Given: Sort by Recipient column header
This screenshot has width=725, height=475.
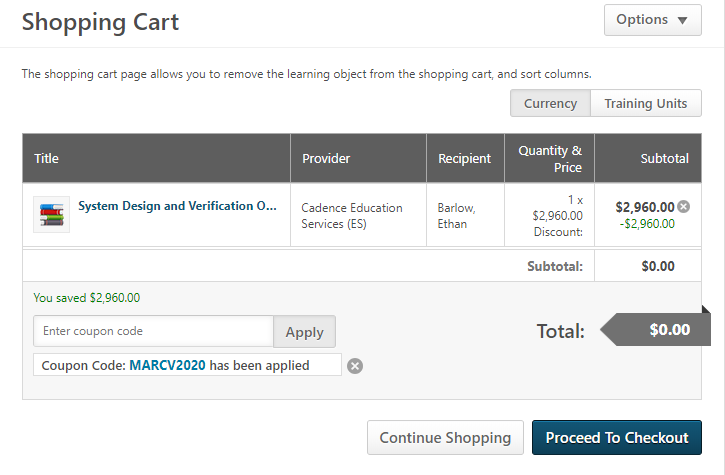Looking at the screenshot, I should pyautogui.click(x=464, y=158).
